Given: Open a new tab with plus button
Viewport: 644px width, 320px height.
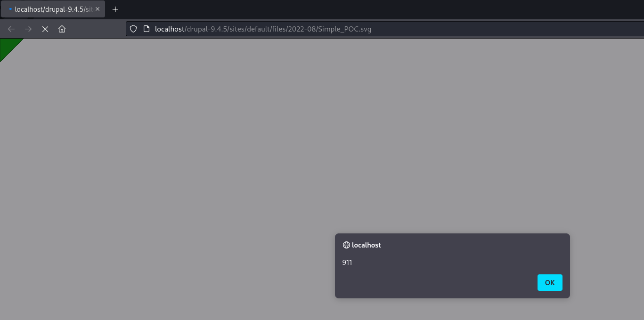Looking at the screenshot, I should 115,9.
